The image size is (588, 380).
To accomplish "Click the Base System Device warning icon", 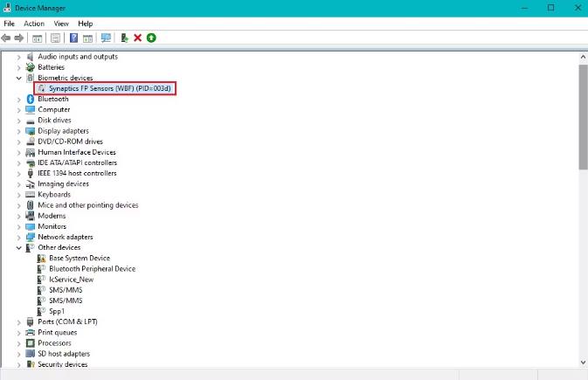I will pyautogui.click(x=41, y=259).
